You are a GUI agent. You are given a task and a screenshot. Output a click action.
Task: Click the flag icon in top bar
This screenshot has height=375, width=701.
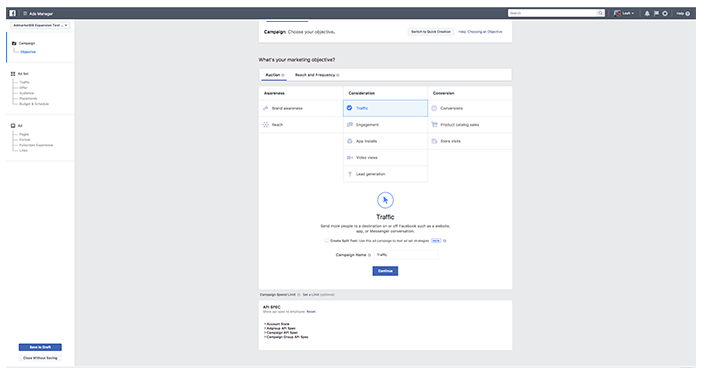[x=656, y=13]
